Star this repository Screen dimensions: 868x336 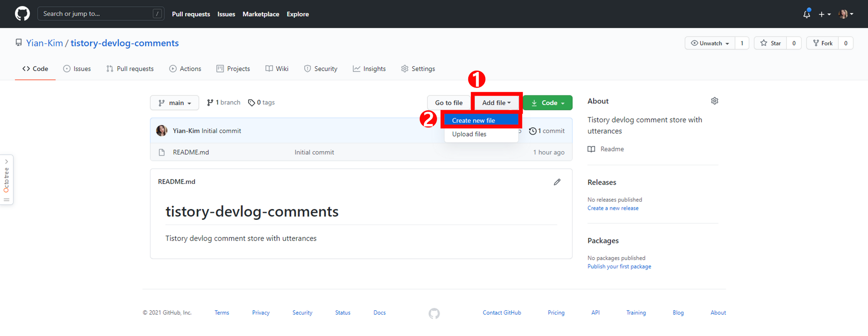point(770,43)
